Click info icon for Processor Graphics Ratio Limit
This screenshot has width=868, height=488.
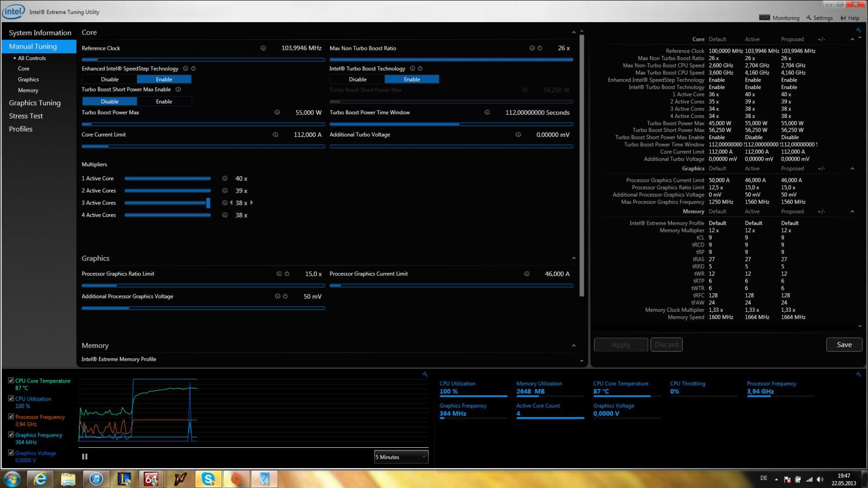click(279, 274)
